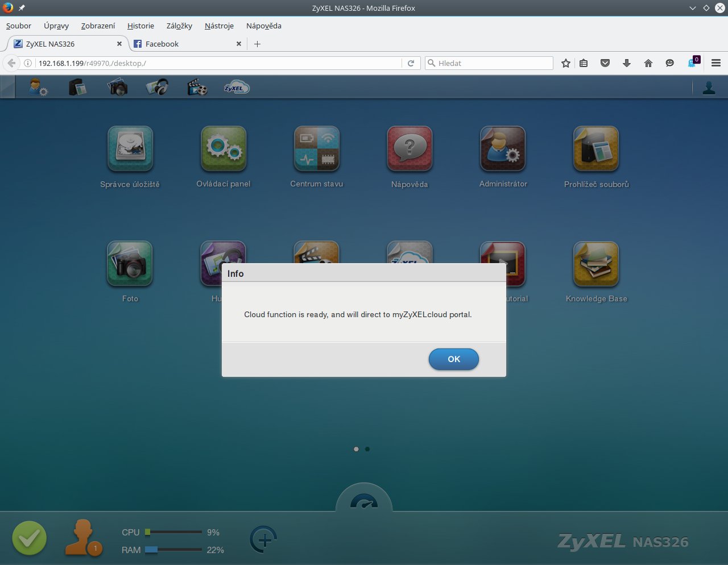Click the music headphones shortcut in the NAS top bar

pyautogui.click(x=157, y=87)
